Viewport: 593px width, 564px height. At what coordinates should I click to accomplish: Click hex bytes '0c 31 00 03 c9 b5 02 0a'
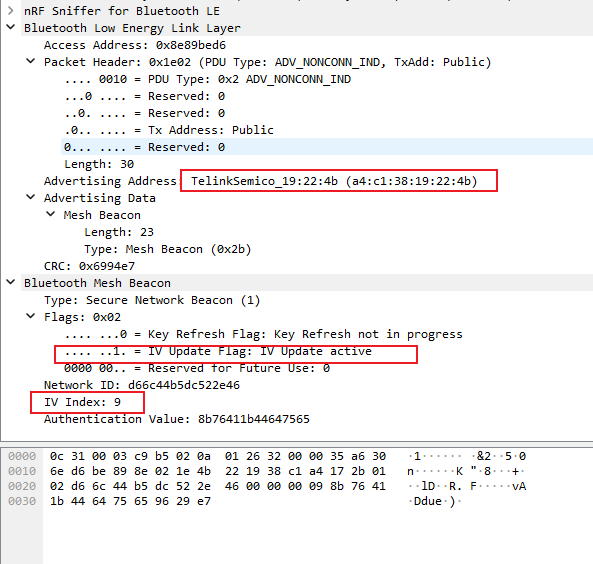[x=130, y=456]
